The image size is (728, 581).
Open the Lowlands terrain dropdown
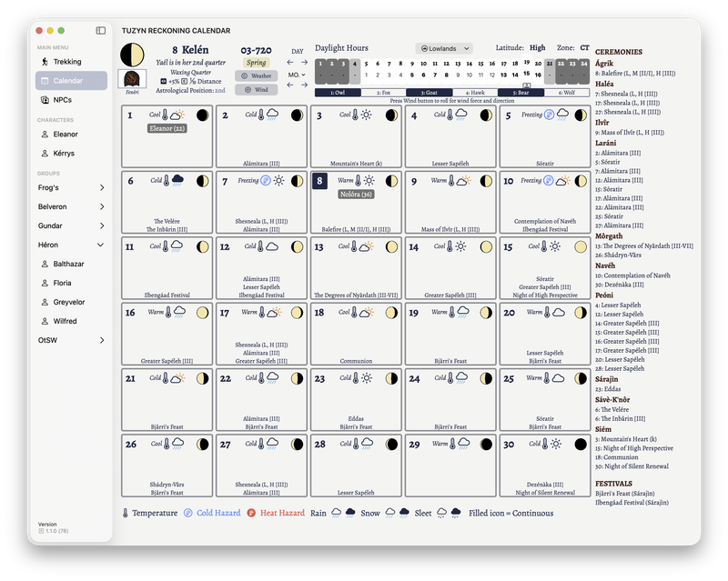444,48
